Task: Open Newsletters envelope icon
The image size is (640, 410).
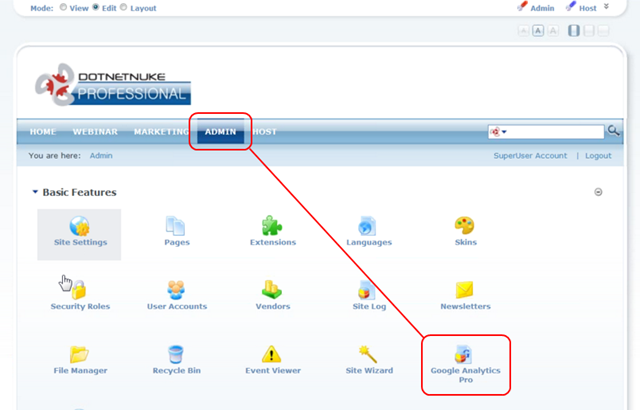Action: pos(464,290)
